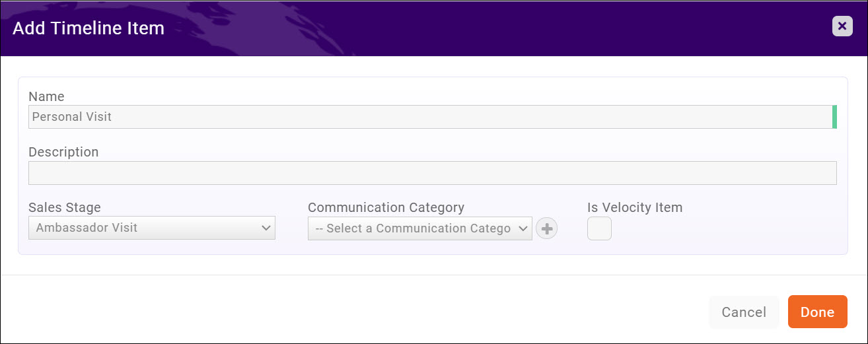Click the Sales Stage label

65,207
